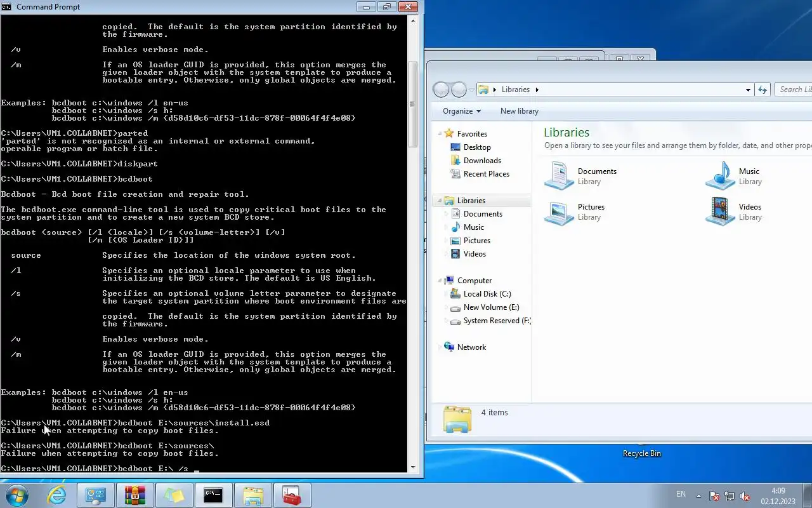Viewport: 812px width, 508px height.
Task: Click the EN language indicator
Action: click(681, 494)
